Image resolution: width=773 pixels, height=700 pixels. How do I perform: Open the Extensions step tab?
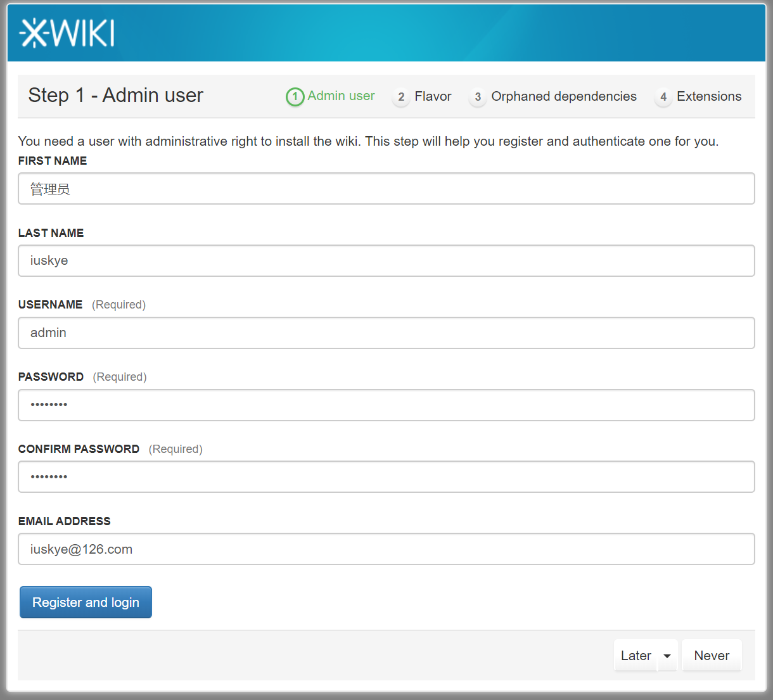click(709, 96)
